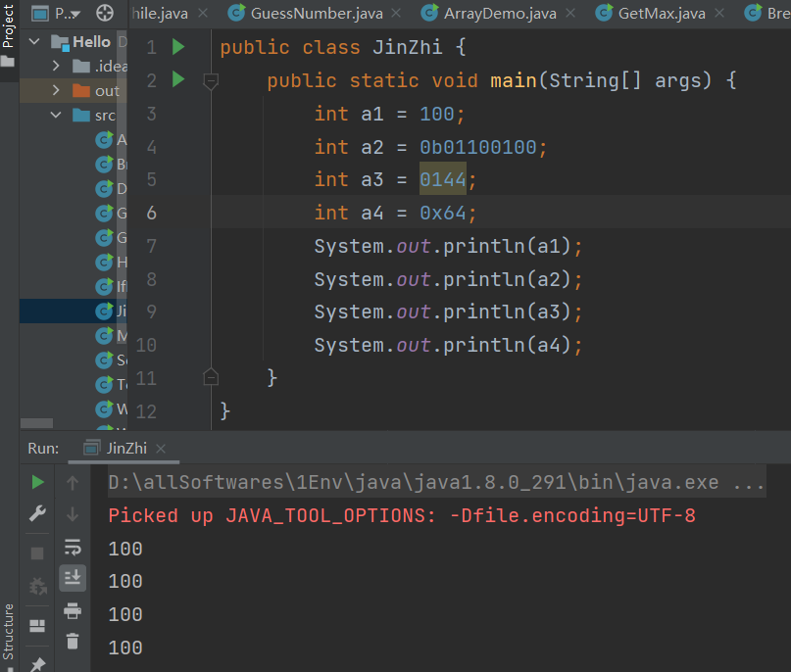The image size is (791, 672).
Task: Toggle scroll to end of console
Action: coord(73,577)
